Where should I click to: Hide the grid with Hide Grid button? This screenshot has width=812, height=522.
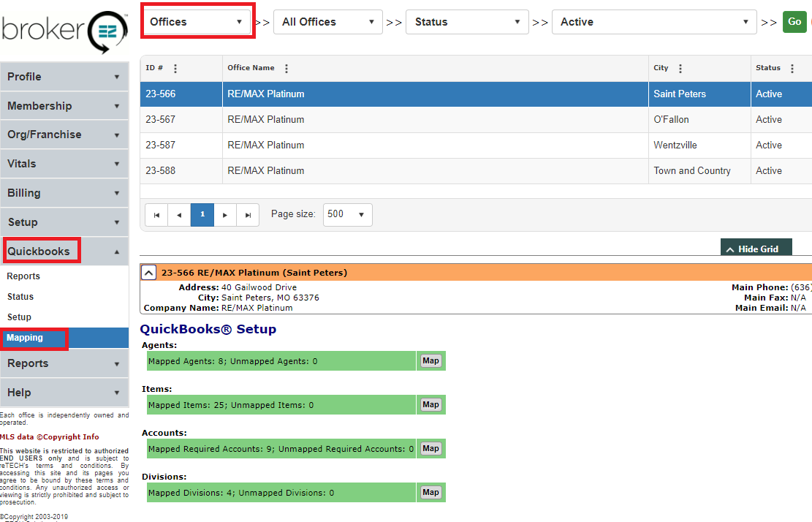pos(756,248)
